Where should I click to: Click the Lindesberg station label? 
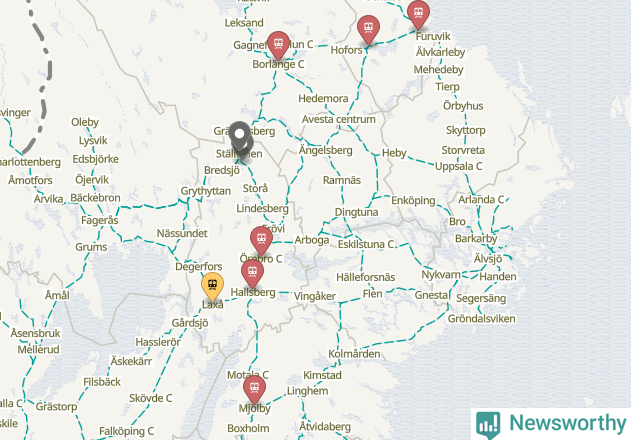(262, 209)
